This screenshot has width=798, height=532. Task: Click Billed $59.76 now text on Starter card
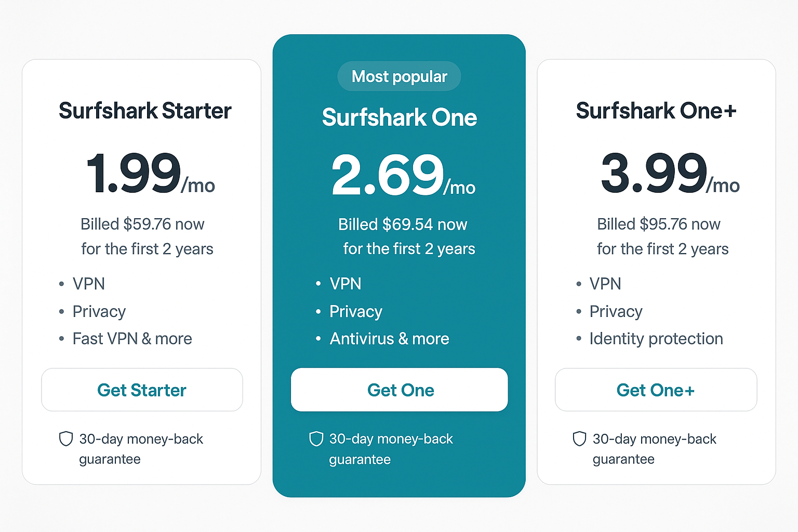[x=143, y=224]
